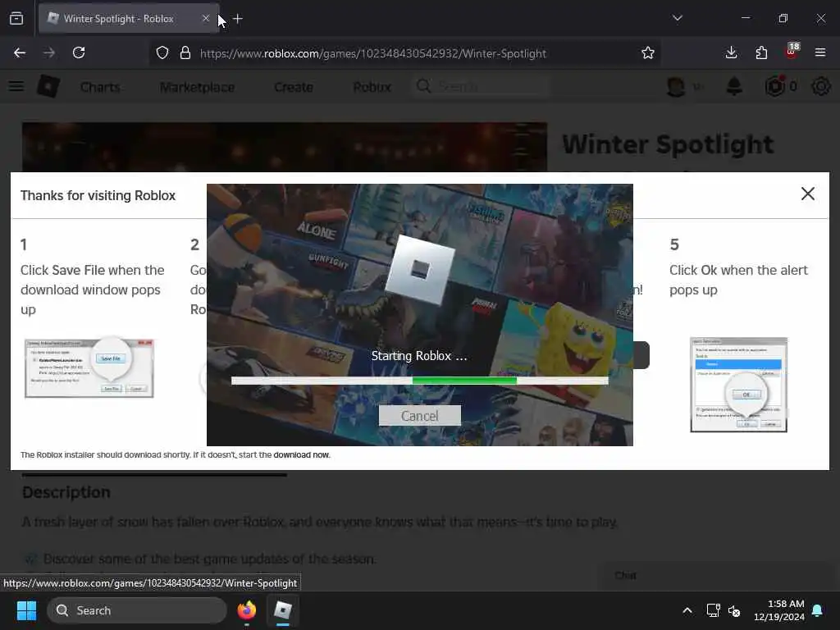Image resolution: width=840 pixels, height=630 pixels.
Task: Select the Winter Spotlight - Roblox tab
Action: click(x=129, y=18)
